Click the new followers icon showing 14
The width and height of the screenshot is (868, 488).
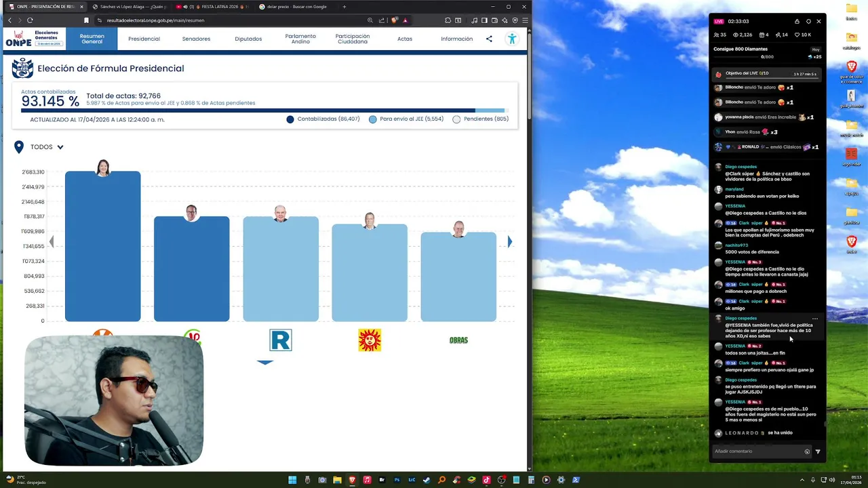pyautogui.click(x=778, y=35)
